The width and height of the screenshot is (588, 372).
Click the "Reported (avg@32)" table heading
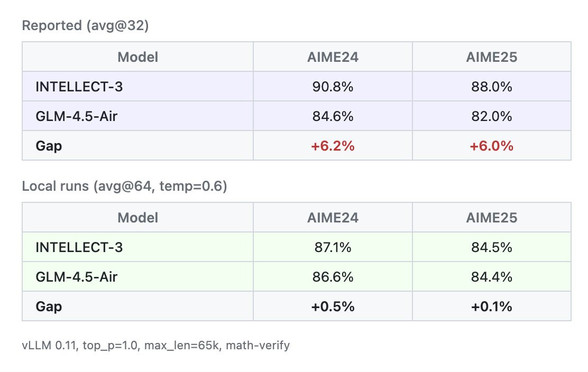85,25
